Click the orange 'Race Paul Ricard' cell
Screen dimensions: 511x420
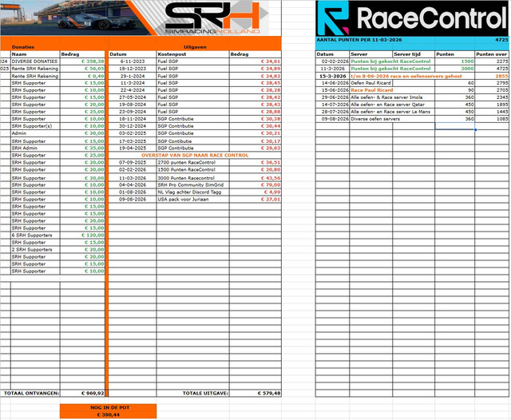pyautogui.click(x=372, y=90)
